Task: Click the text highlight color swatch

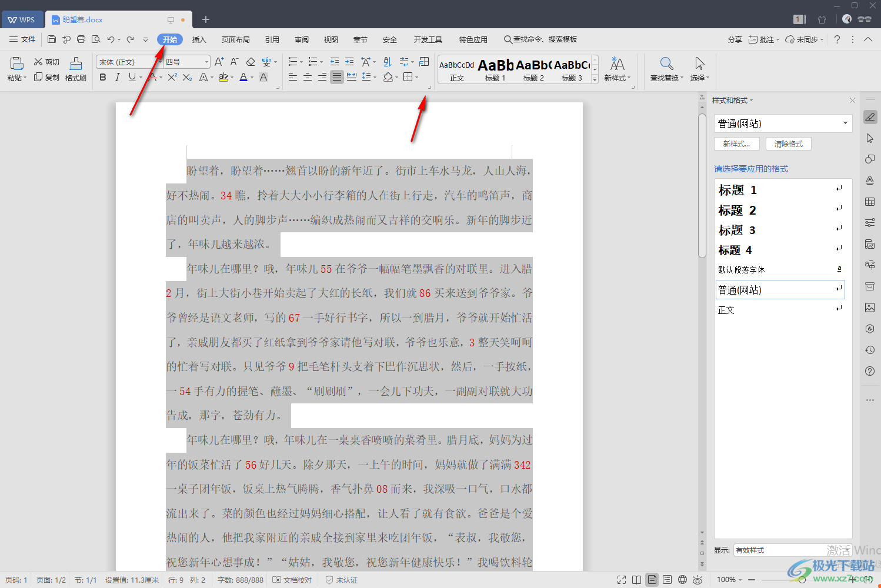Action: click(x=223, y=77)
